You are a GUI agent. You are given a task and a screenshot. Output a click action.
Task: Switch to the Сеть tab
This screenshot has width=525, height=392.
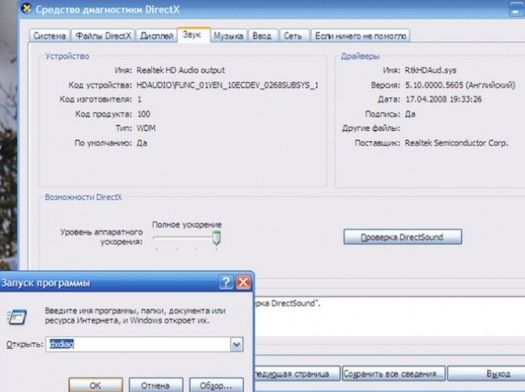[x=293, y=36]
